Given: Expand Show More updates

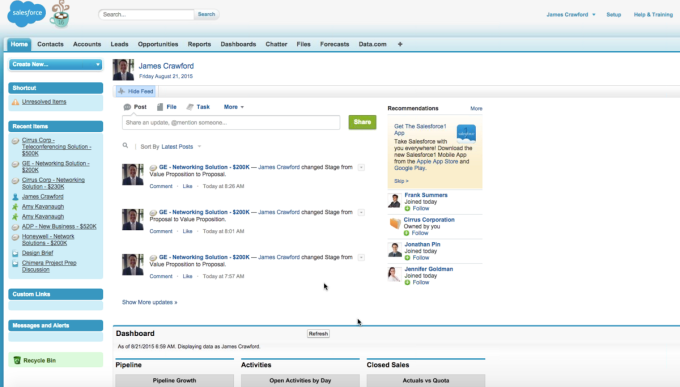Looking at the screenshot, I should pyautogui.click(x=150, y=302).
